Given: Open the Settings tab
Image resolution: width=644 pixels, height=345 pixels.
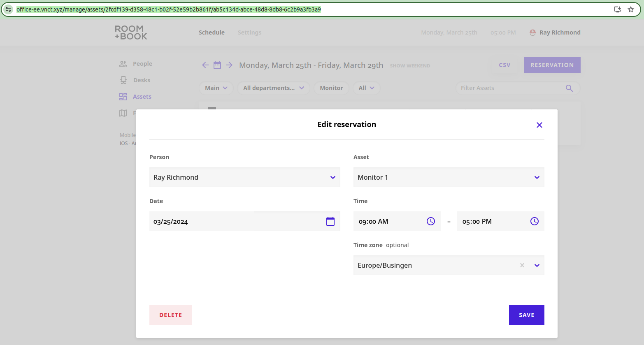Looking at the screenshot, I should pos(249,32).
